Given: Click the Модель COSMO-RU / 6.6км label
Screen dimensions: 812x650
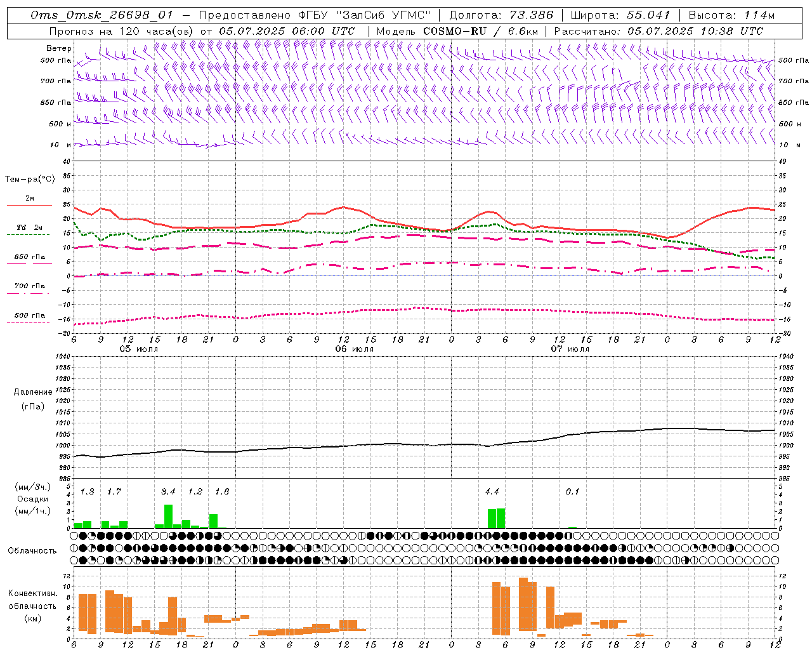Looking at the screenshot, I should (x=457, y=31).
